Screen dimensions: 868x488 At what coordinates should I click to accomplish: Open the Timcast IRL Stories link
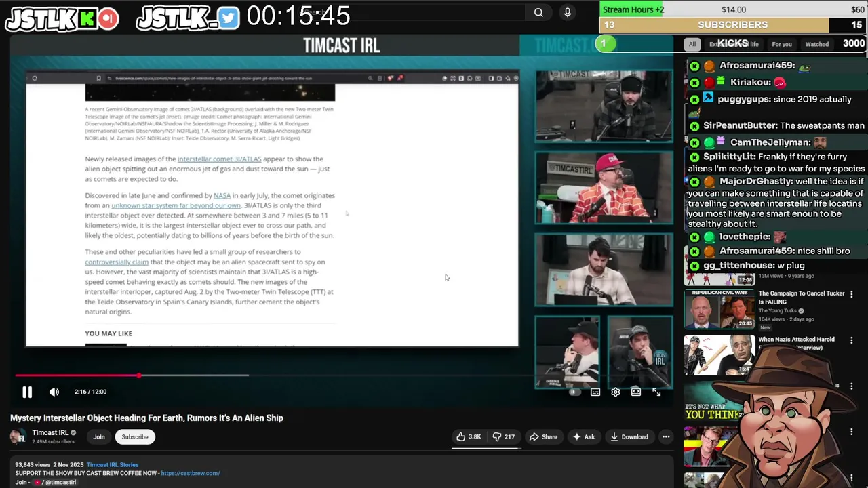tap(113, 465)
